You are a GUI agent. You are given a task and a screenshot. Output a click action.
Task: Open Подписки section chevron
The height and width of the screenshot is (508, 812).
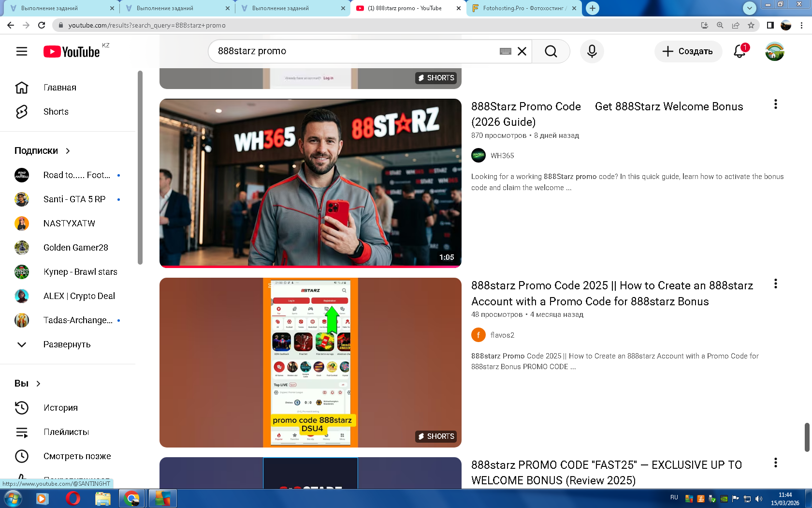coord(68,151)
